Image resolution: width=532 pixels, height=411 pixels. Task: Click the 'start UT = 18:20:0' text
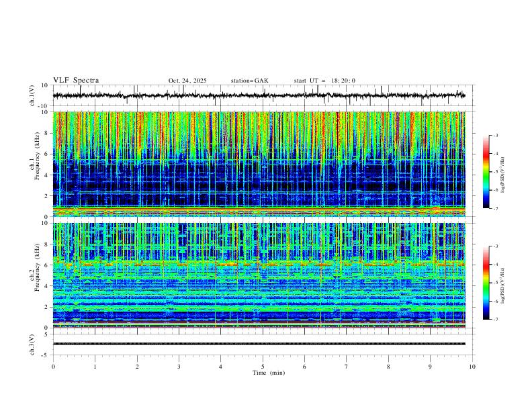click(x=324, y=81)
